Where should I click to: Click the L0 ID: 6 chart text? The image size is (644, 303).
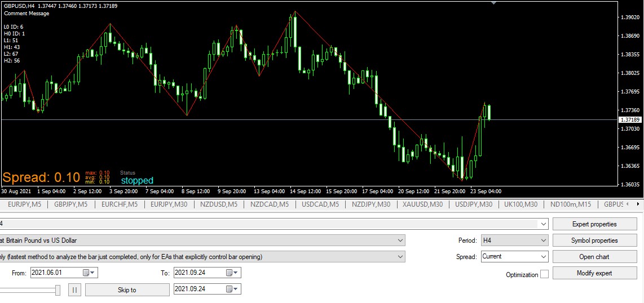click(14, 27)
